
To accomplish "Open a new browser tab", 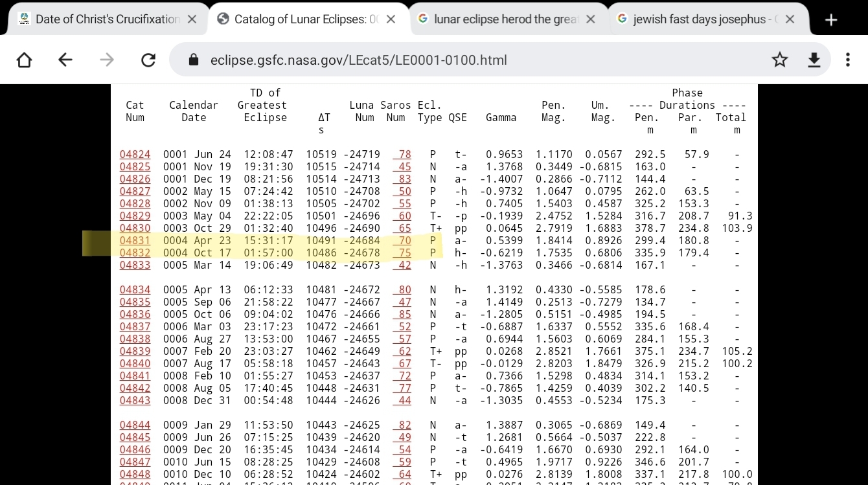I will click(x=831, y=19).
